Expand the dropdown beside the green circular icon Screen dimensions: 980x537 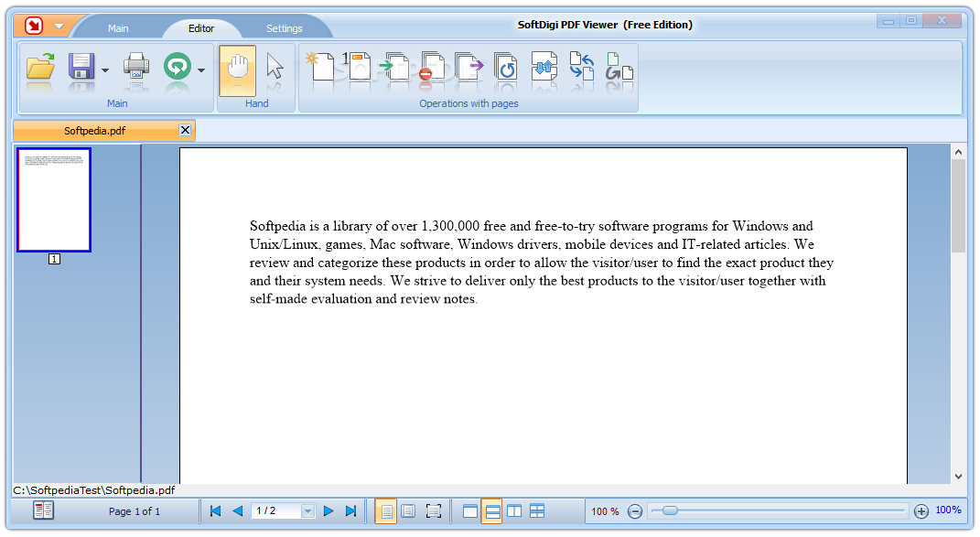201,70
